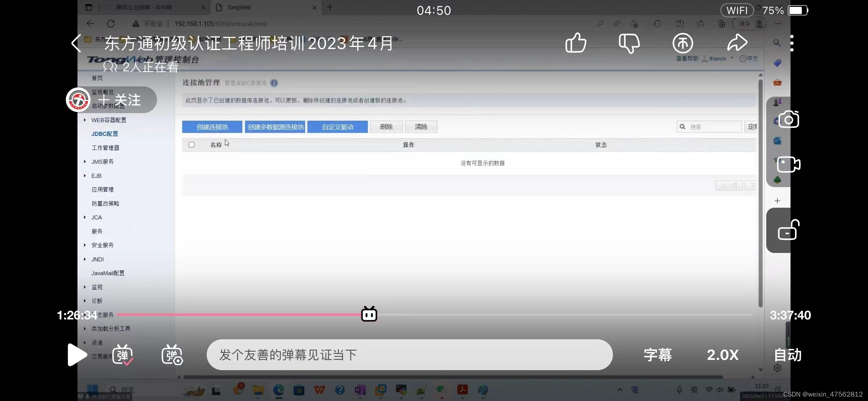Open the 2.0X playback speed menu
Screen dimensions: 868x401
click(723, 355)
